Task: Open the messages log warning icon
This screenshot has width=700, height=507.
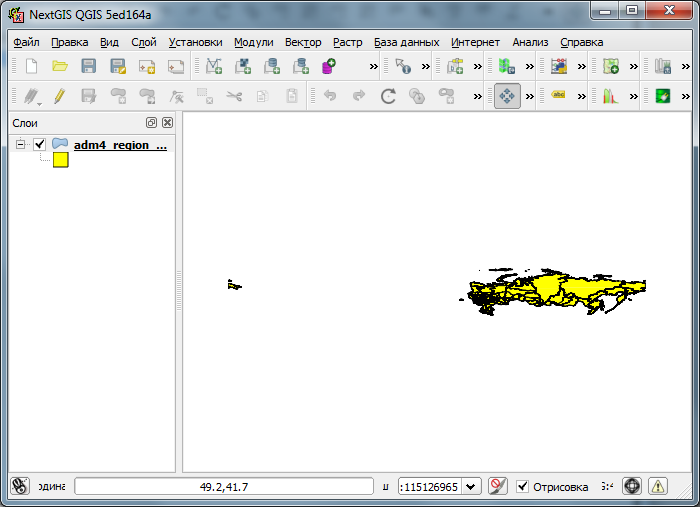Action: click(658, 486)
